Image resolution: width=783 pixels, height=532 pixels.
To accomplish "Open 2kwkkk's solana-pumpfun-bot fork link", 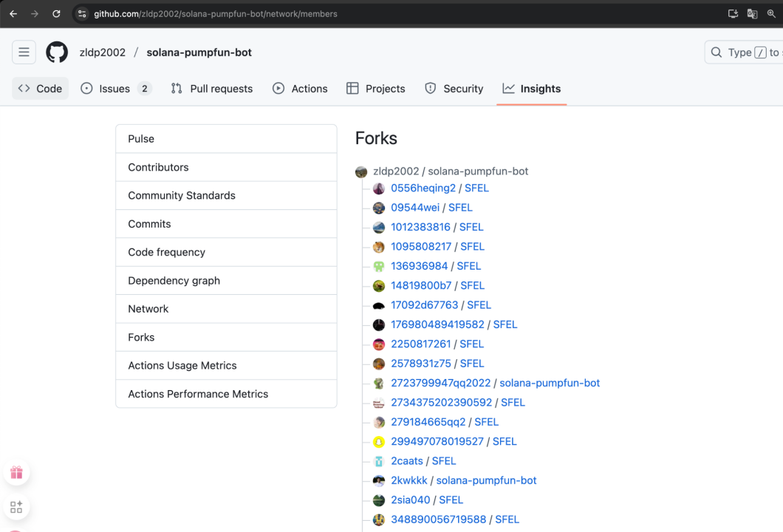I will [x=486, y=480].
